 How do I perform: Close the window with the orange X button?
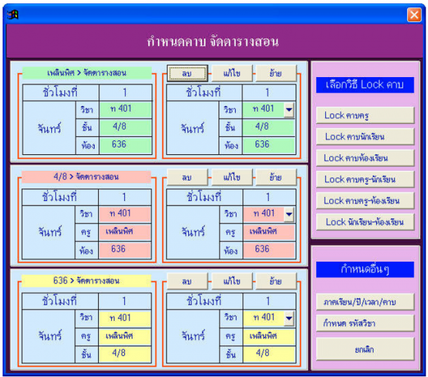(x=414, y=15)
